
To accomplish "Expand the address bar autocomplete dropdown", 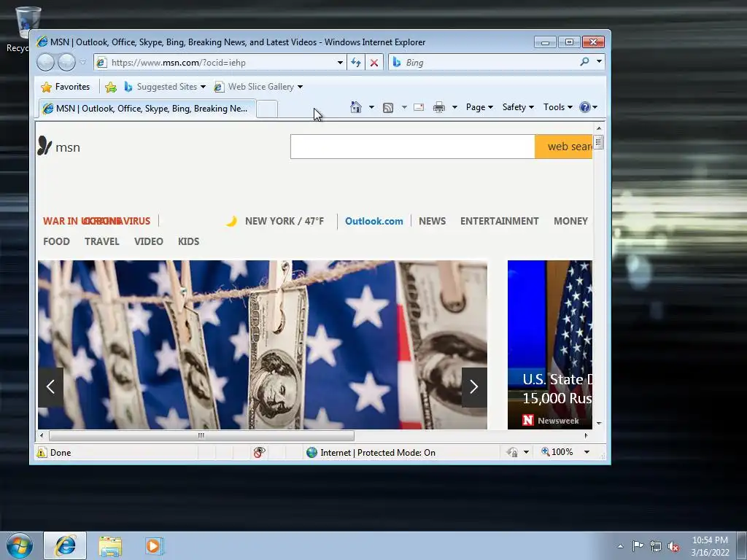I will [340, 63].
